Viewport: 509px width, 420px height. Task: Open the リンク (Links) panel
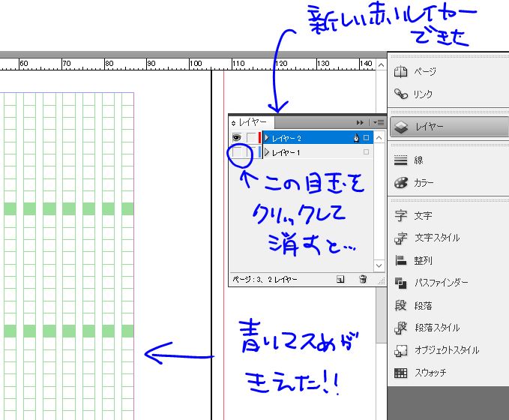pyautogui.click(x=448, y=94)
